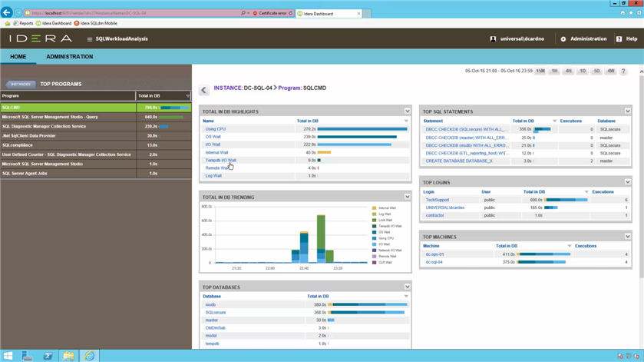Switch to Internet Explorer in the taskbar
This screenshot has width=644, height=362.
click(x=90, y=356)
